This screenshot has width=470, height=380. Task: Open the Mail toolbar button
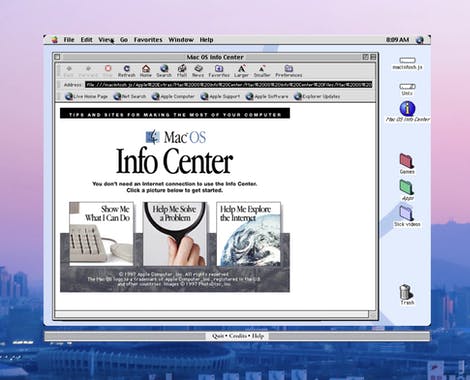(182, 71)
